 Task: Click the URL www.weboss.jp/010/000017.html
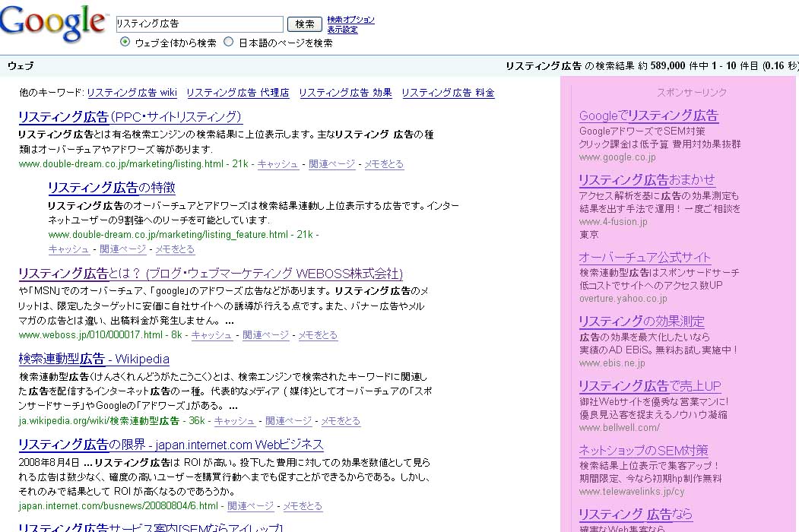[x=90, y=335]
